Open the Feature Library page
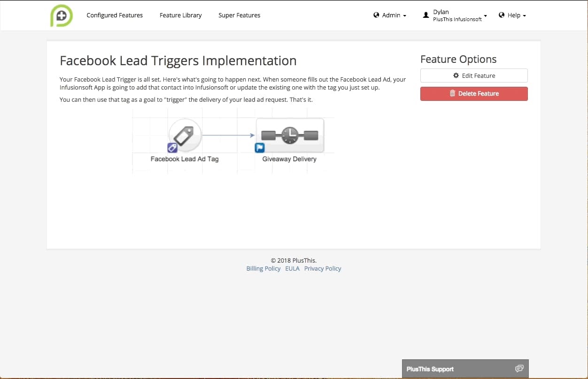The width and height of the screenshot is (588, 379). point(180,15)
